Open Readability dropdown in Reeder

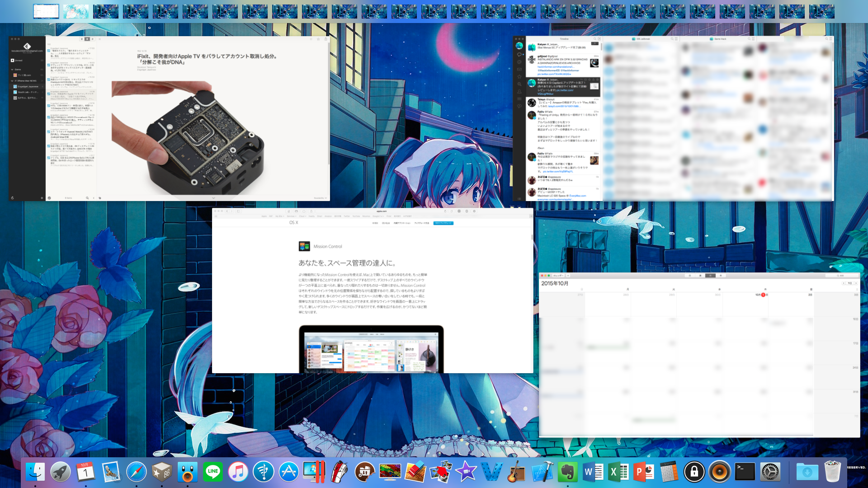(320, 198)
